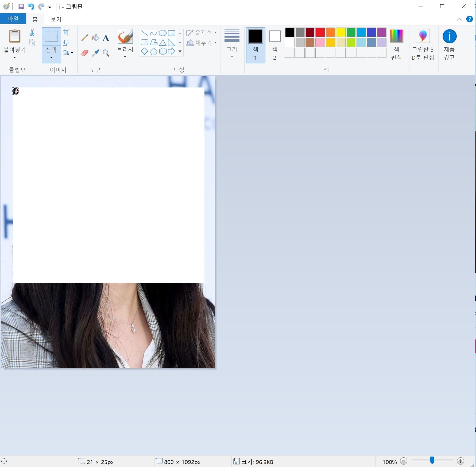The height and width of the screenshot is (467, 476).
Task: Redo the undone action
Action: click(x=41, y=6)
